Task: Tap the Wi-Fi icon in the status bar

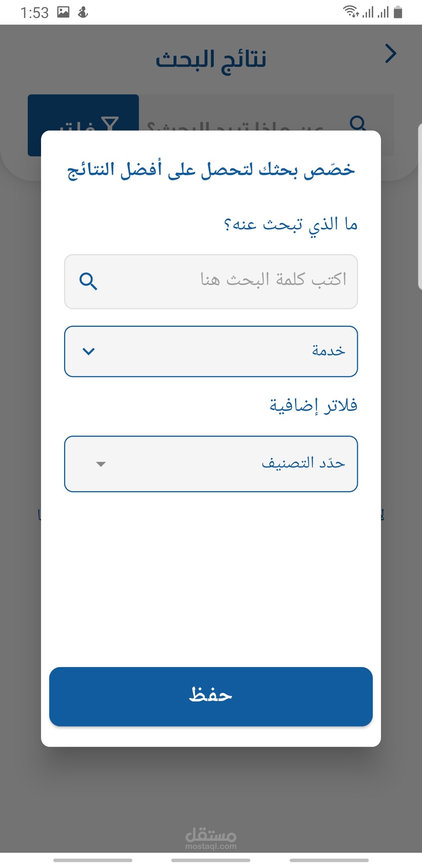Action: [351, 12]
